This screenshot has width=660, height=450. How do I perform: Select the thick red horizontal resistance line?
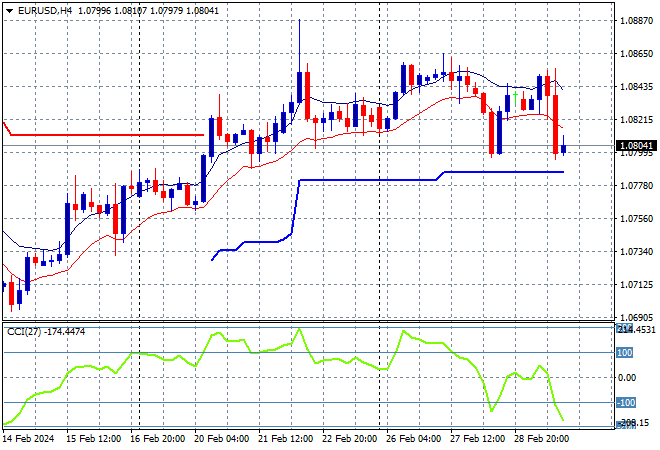pyautogui.click(x=105, y=135)
